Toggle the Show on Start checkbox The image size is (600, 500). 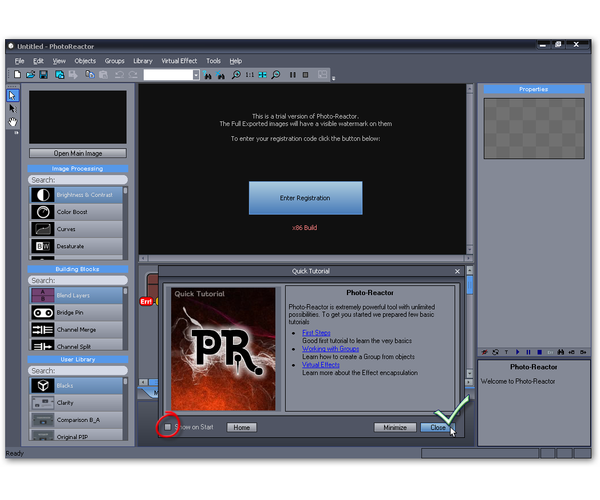168,427
